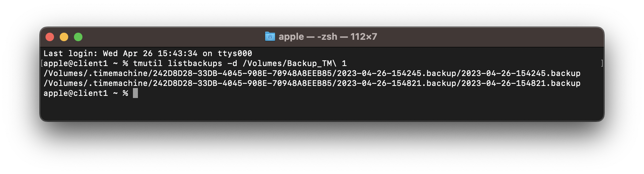This screenshot has height=174, width=644.
Task: Select the listbackups argument in the command
Action: coord(195,63)
